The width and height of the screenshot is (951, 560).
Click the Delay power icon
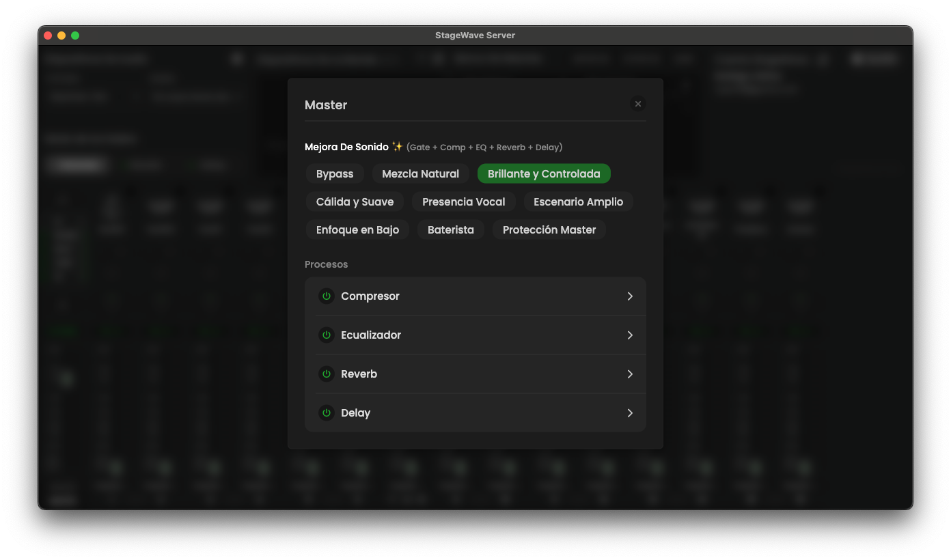click(x=327, y=412)
